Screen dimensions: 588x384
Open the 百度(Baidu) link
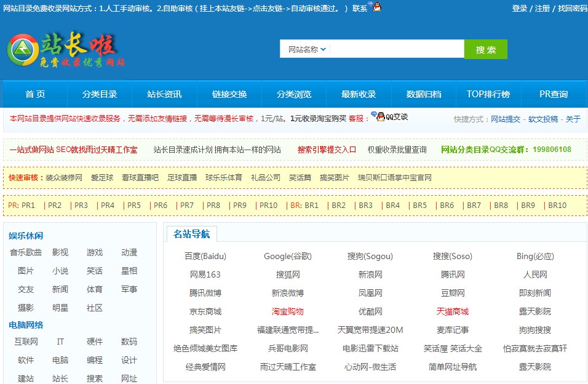coord(205,255)
